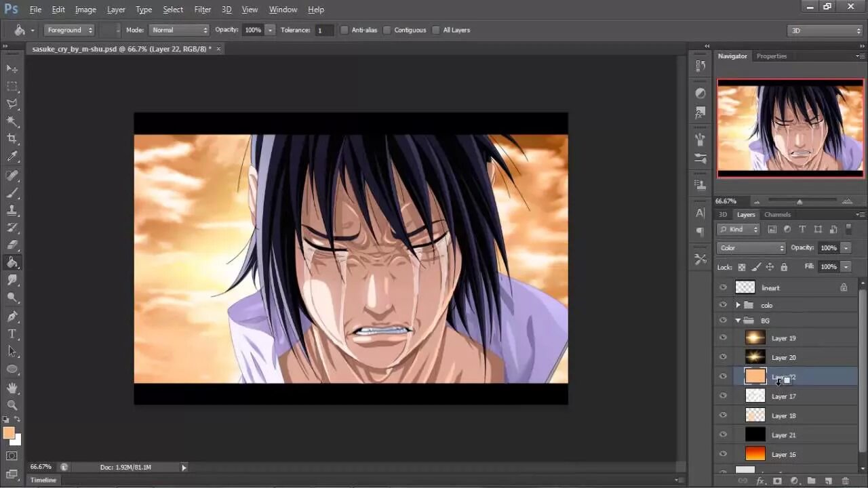Delete layer with trash icon
868x488 pixels.
pyautogui.click(x=845, y=481)
